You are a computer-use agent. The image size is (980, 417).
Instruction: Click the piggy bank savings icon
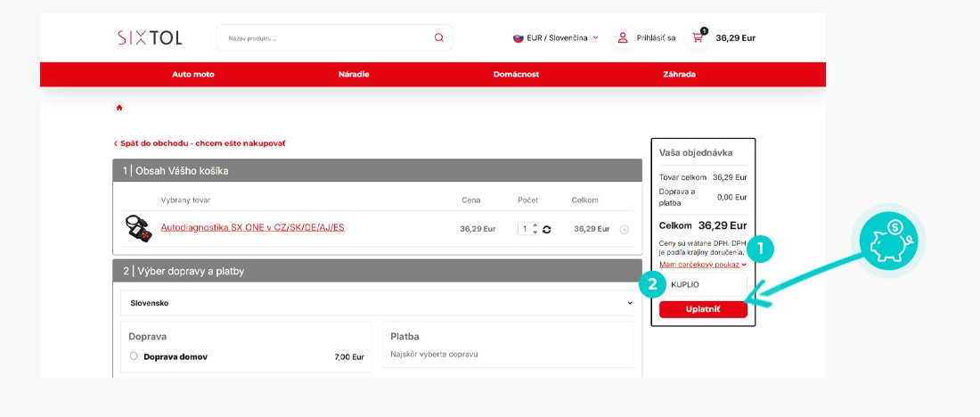tap(888, 241)
